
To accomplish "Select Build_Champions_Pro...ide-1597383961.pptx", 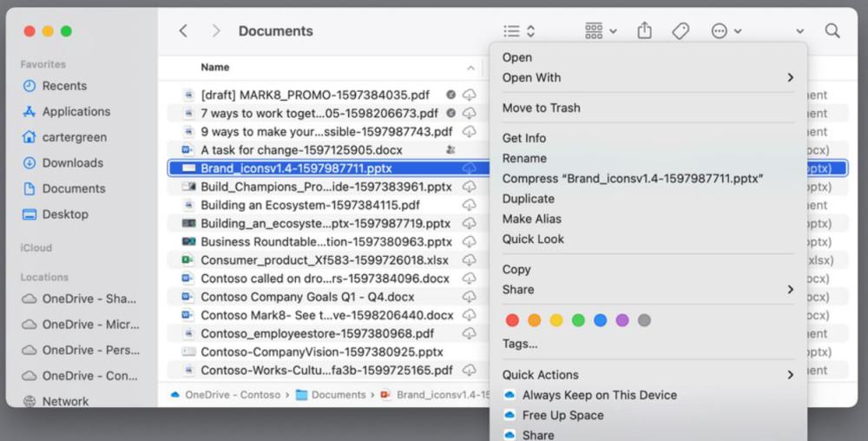I will [326, 187].
